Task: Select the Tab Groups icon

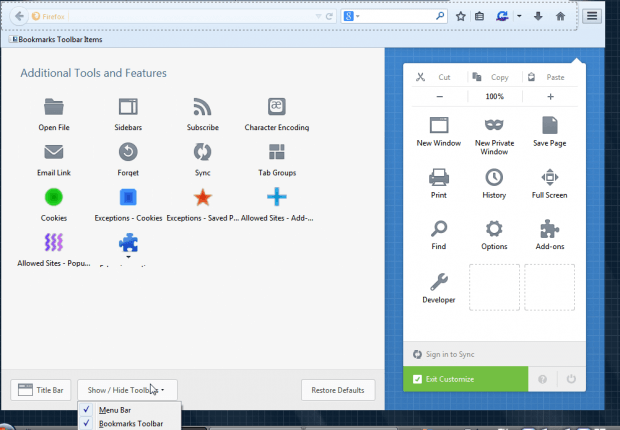Action: pos(276,152)
